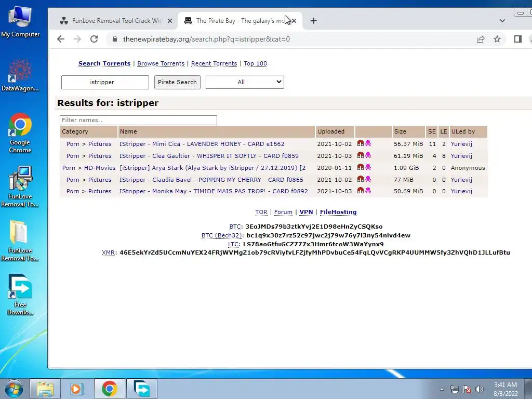This screenshot has height=399, width=532.
Task: Click the pink skull icon in CARD f0859 row
Action: pyautogui.click(x=368, y=155)
